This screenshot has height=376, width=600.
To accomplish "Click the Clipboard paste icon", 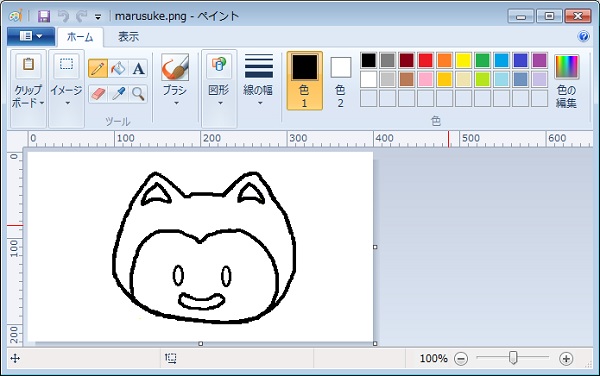I will point(28,65).
